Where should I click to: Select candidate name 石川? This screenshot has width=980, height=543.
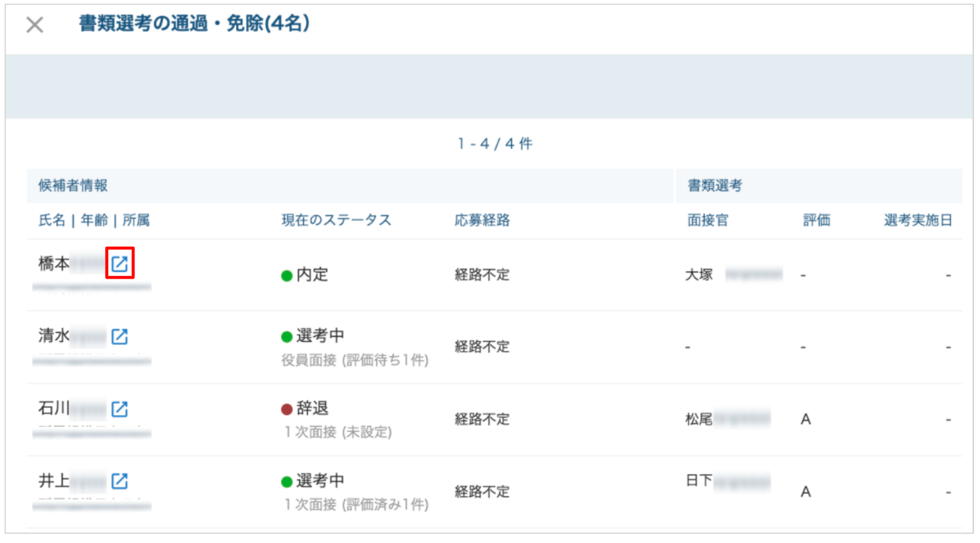(54, 409)
